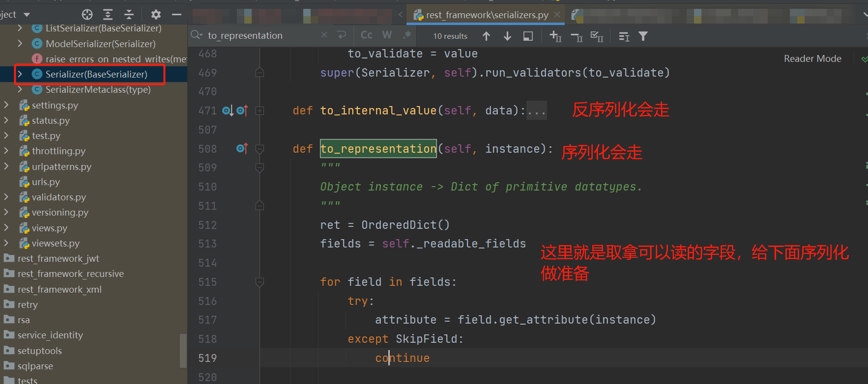The image size is (868, 384).
Task: Open the Project view mode dropdown
Action: 27,15
